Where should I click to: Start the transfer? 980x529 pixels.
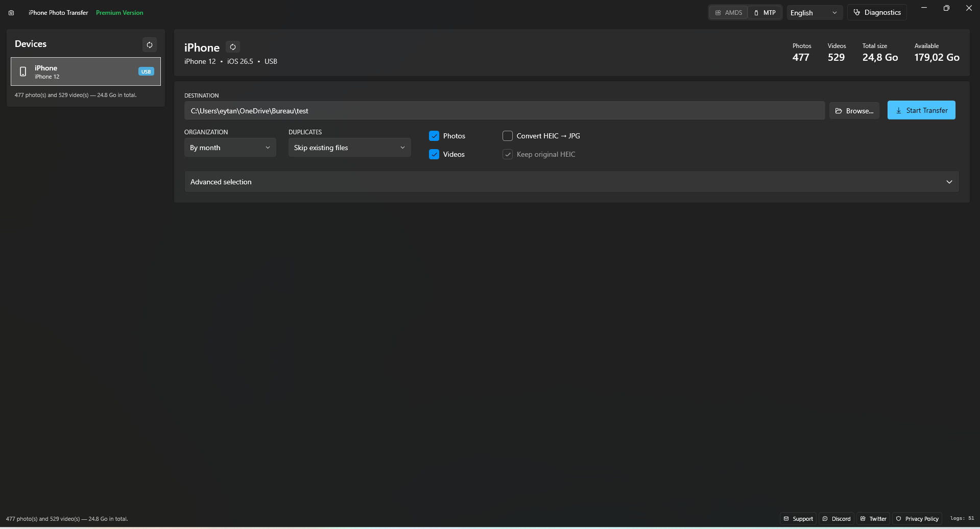point(921,110)
